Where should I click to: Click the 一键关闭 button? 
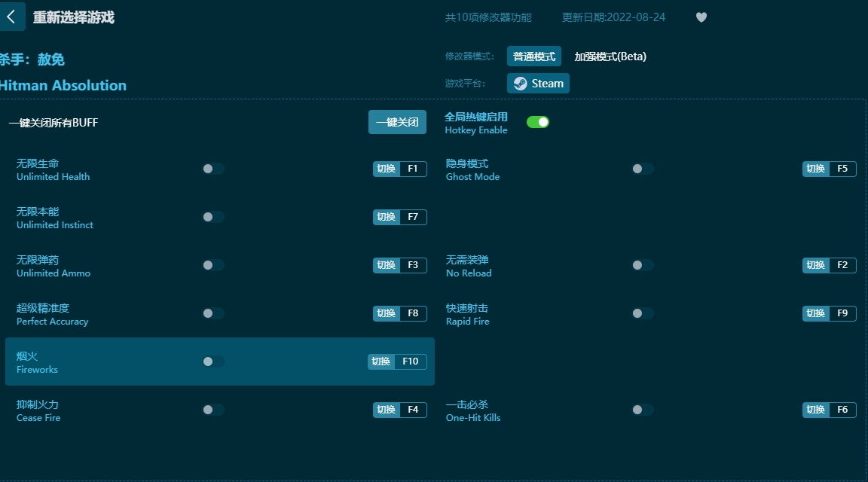tap(398, 122)
